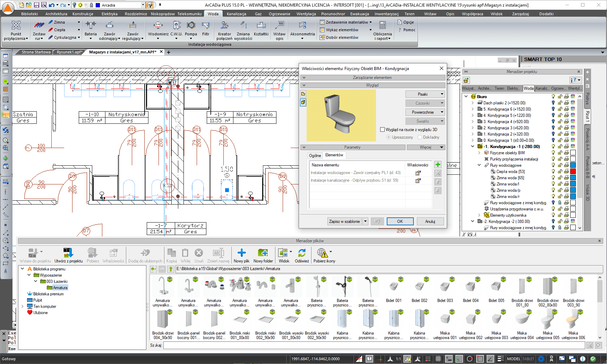Screen dimensions: 607x364
Task: Click the Szukaj search field
Action: 374,345
